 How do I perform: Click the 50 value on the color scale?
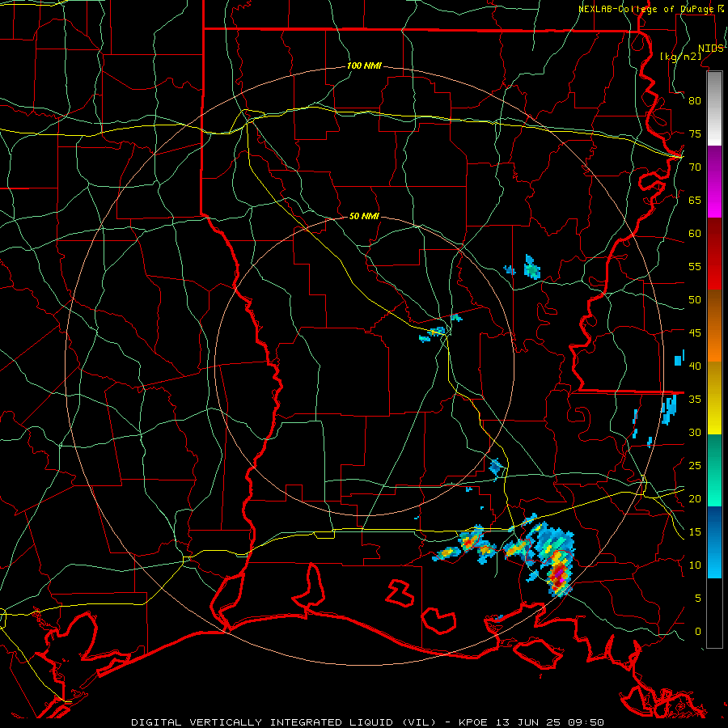point(695,300)
